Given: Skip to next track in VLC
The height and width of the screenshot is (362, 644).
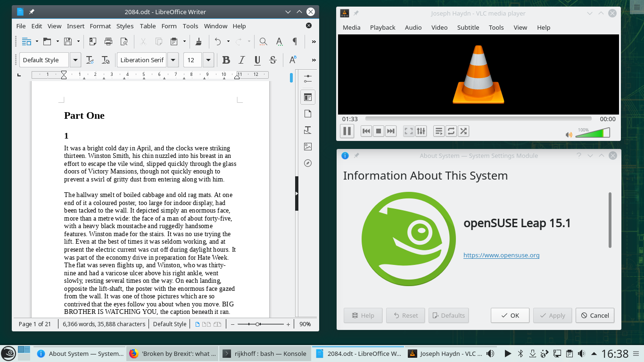Looking at the screenshot, I should [x=391, y=131].
